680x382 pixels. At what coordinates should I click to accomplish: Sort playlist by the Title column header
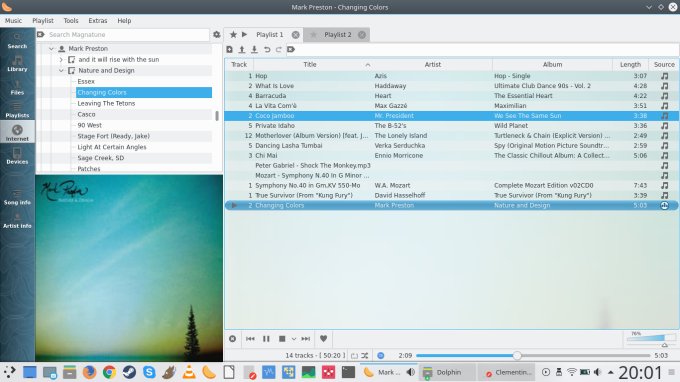point(310,64)
